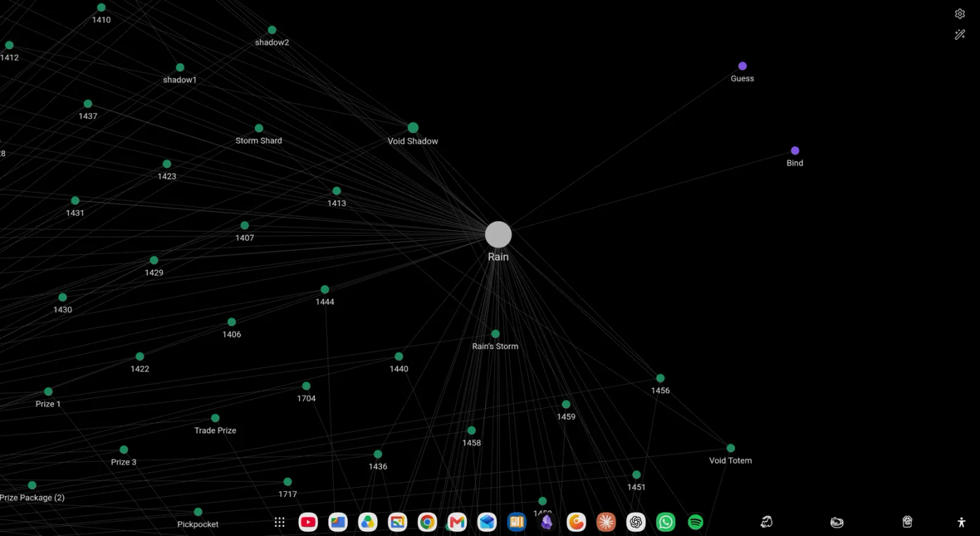Screen dimensions: 980x536
Task: Open the blue folder-like app after YouTube
Action: [338, 522]
